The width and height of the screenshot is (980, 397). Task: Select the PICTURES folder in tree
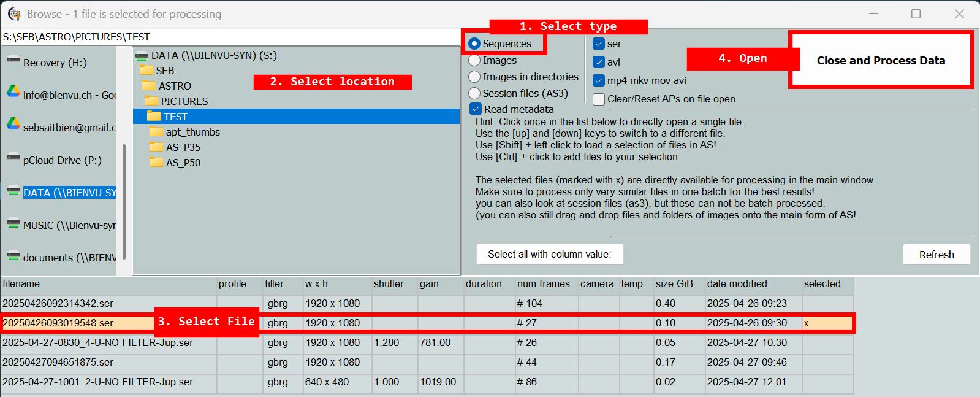[x=184, y=101]
